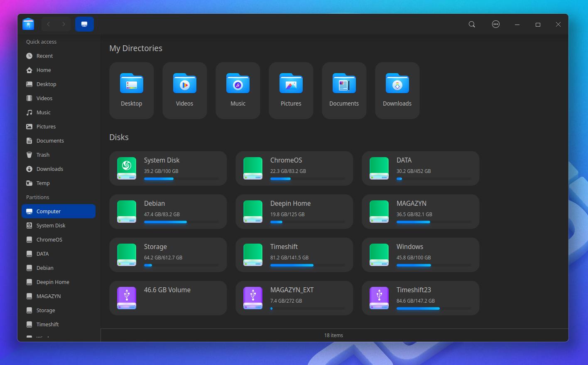This screenshot has width=588, height=365.
Task: Select the System Disk drive icon
Action: [127, 168]
